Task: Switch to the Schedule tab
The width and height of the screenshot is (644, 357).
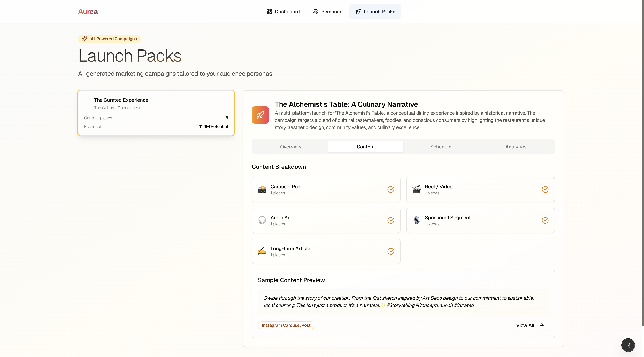Action: (440, 147)
